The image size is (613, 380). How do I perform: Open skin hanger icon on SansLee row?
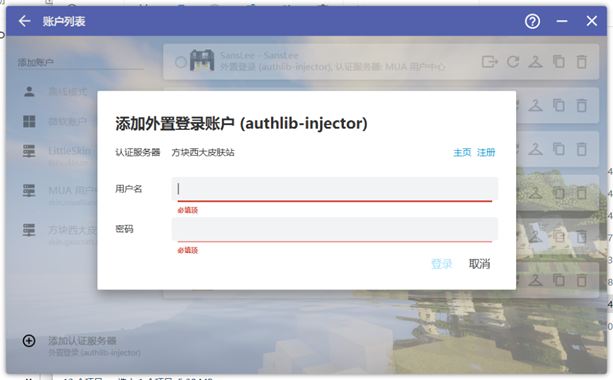click(x=536, y=62)
